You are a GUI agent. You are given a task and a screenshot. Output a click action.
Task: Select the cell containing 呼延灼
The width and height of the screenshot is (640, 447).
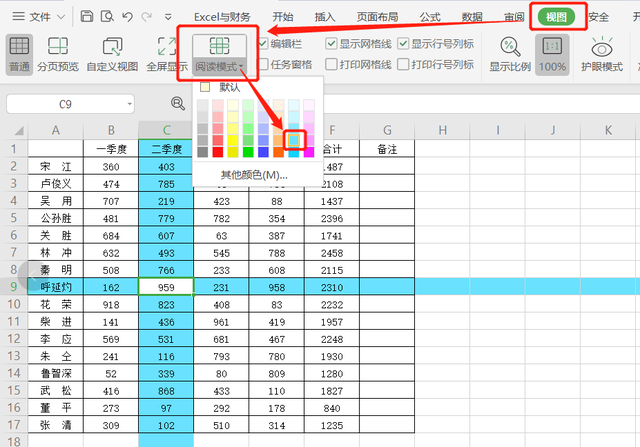click(56, 287)
